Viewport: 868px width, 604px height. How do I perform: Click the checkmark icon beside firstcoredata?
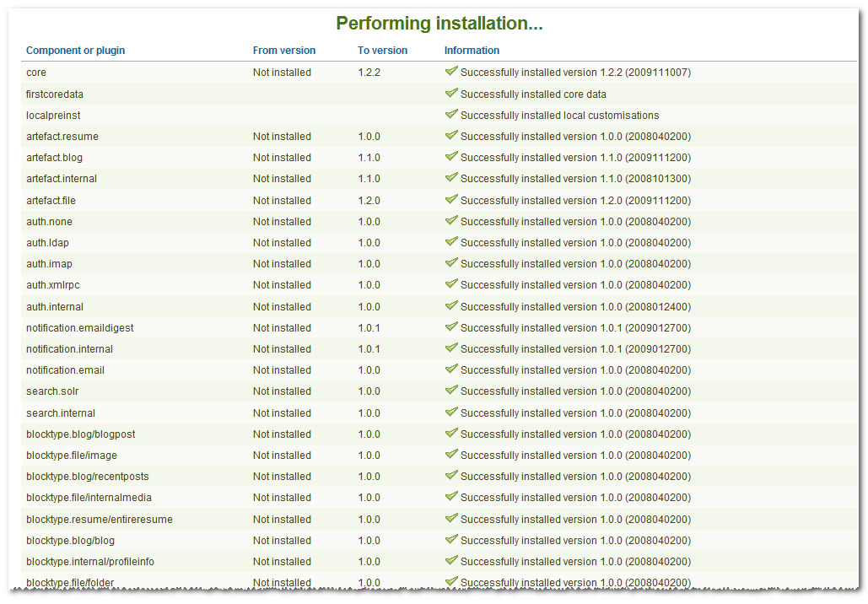[x=451, y=93]
